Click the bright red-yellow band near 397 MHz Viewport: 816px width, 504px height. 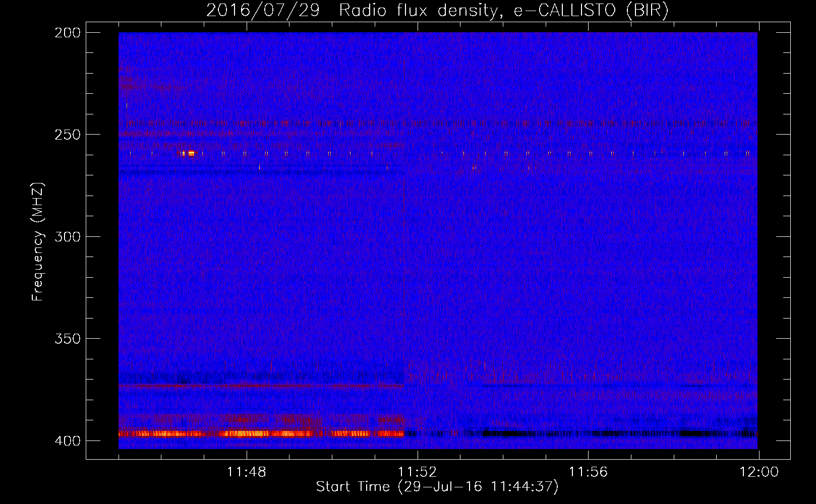click(261, 433)
